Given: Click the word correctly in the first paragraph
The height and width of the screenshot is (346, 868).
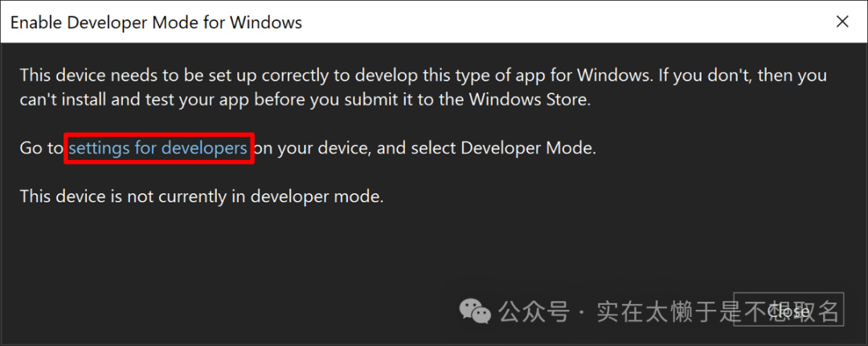Looking at the screenshot, I should (x=299, y=76).
